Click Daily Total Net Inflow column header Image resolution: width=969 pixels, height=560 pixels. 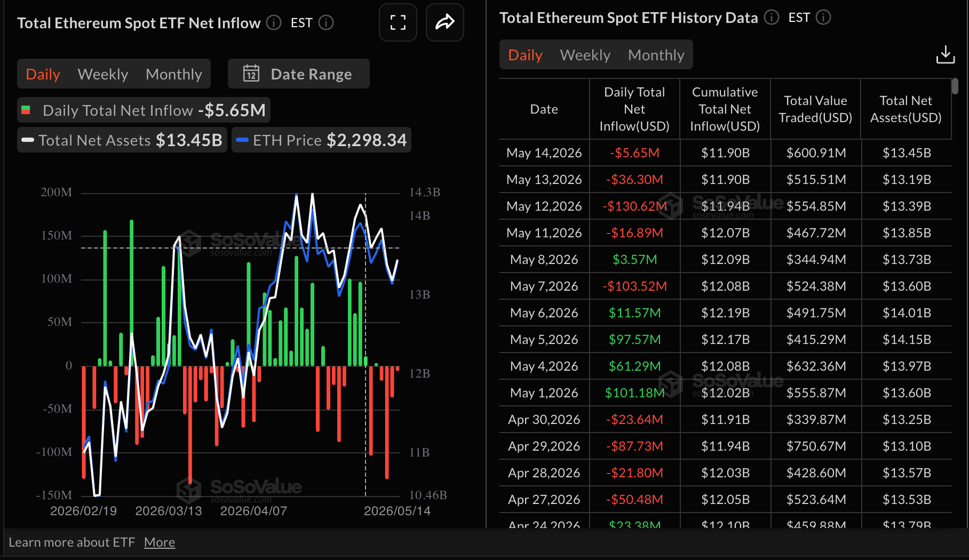tap(634, 109)
